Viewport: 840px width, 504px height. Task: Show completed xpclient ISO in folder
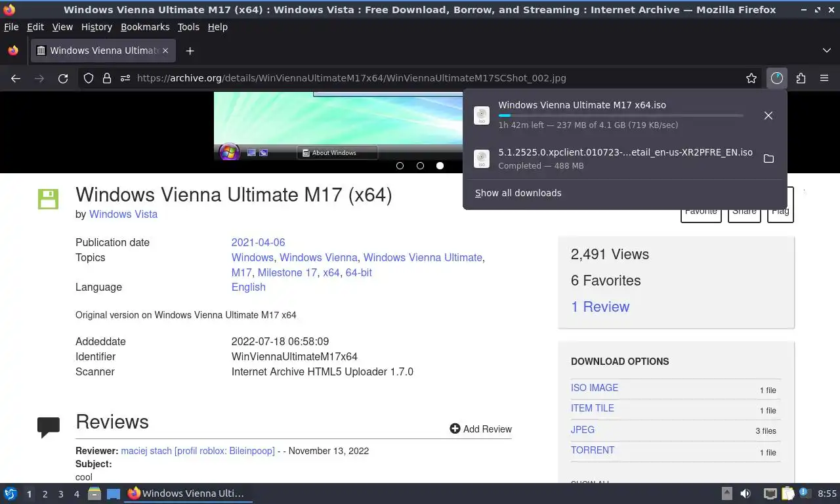click(x=768, y=159)
